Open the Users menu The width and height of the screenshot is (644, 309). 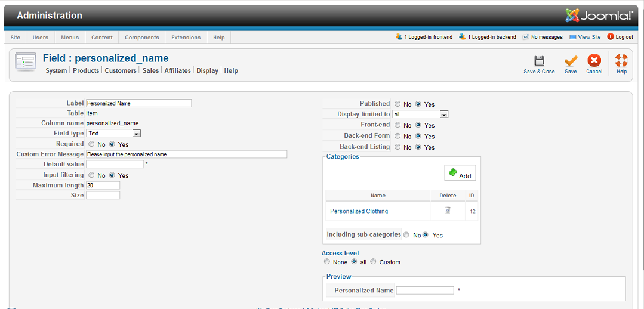pyautogui.click(x=40, y=38)
